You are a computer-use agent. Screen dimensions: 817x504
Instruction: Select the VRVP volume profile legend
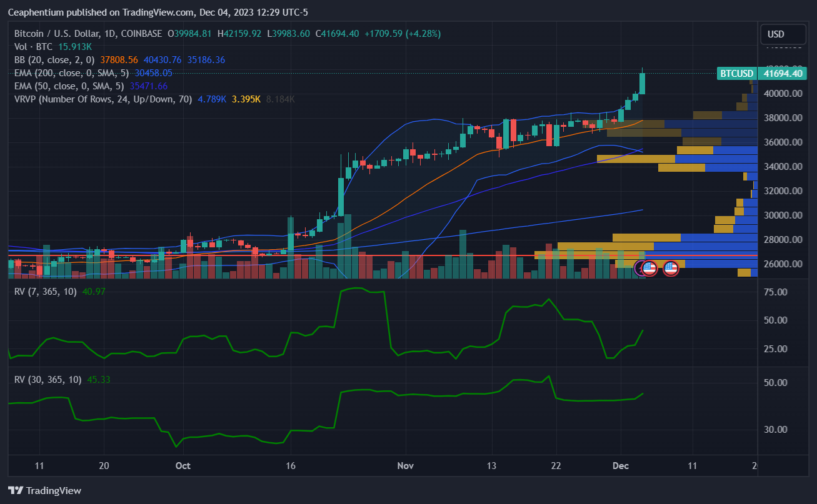tap(103, 99)
